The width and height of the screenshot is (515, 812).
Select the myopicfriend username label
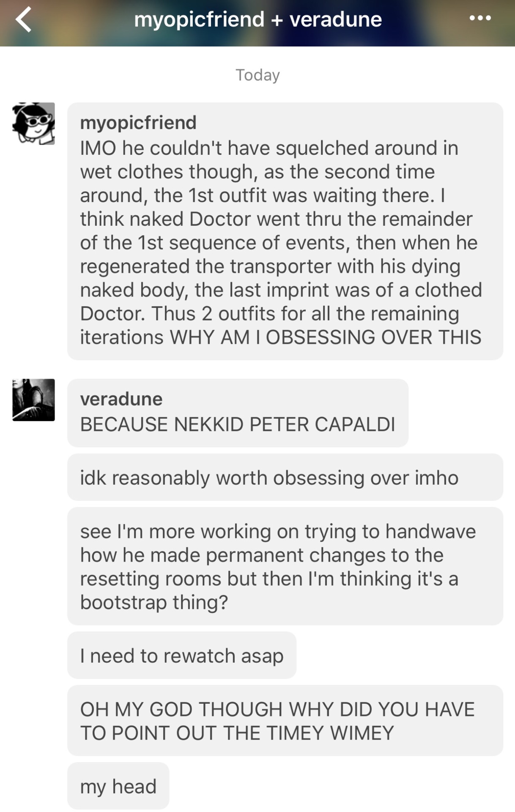click(x=138, y=123)
